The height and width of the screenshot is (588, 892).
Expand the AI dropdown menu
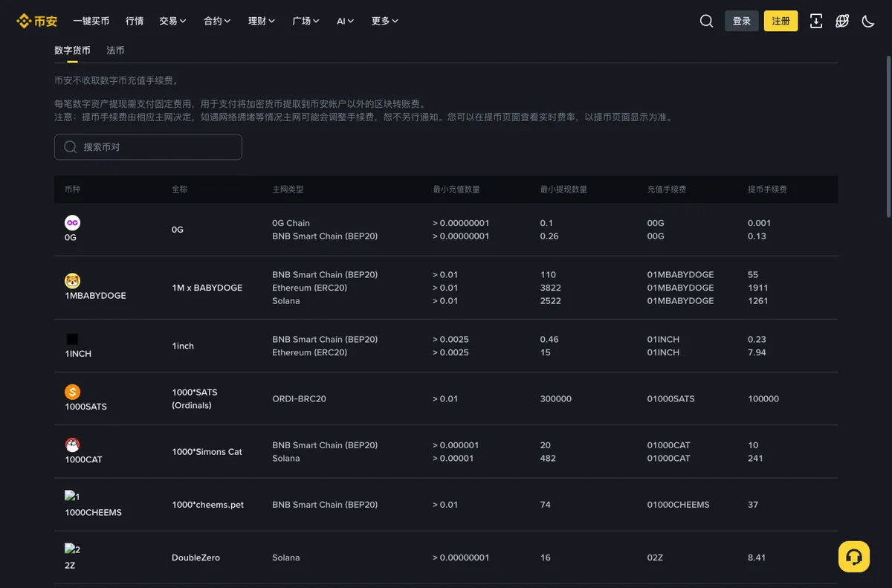coord(345,21)
